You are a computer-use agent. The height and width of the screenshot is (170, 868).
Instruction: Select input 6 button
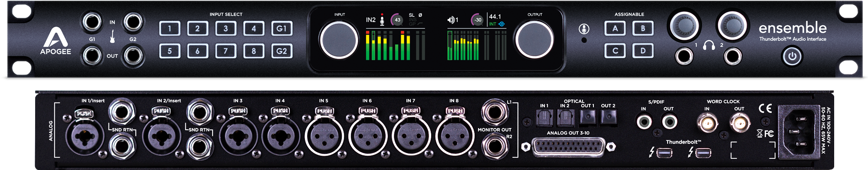click(x=197, y=51)
